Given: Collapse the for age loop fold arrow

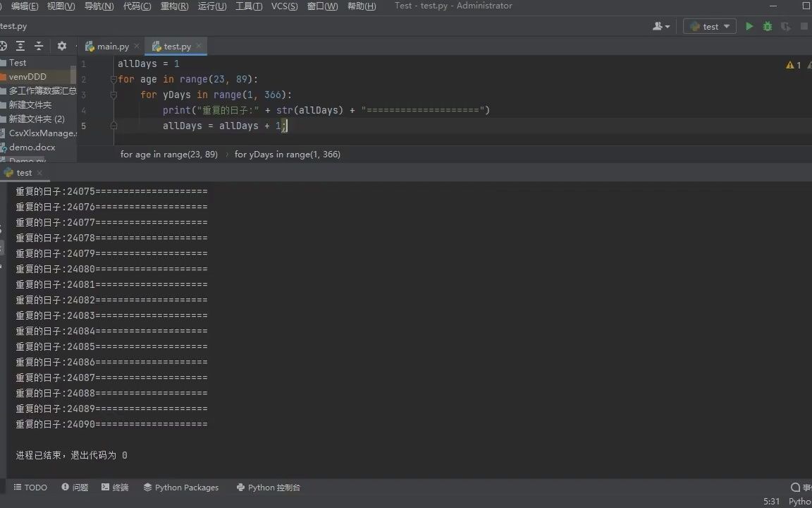Looking at the screenshot, I should (113, 79).
